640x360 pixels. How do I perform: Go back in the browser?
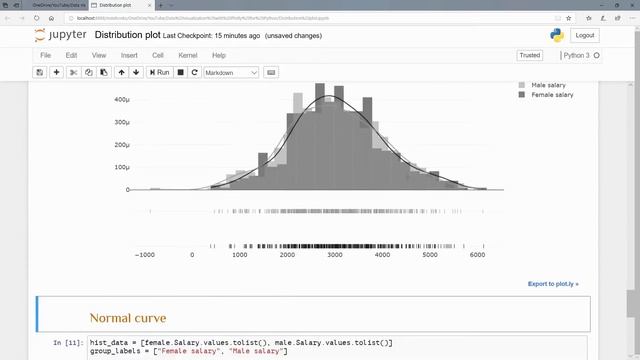coord(8,18)
